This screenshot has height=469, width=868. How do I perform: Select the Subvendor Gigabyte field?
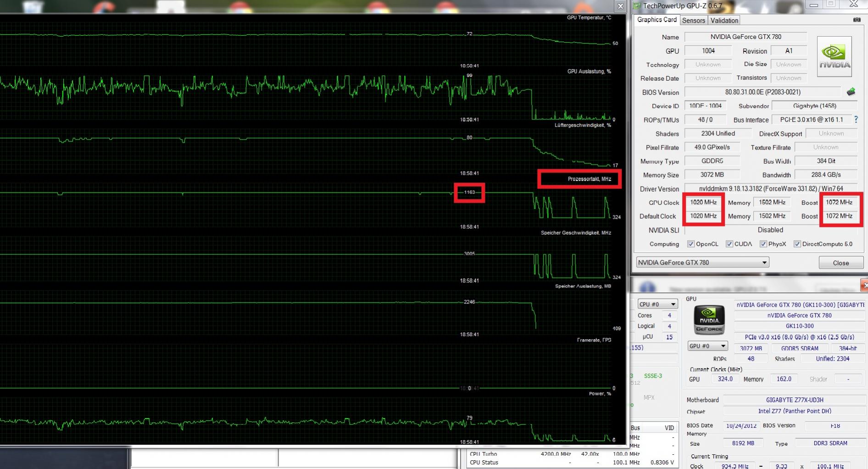tap(814, 105)
